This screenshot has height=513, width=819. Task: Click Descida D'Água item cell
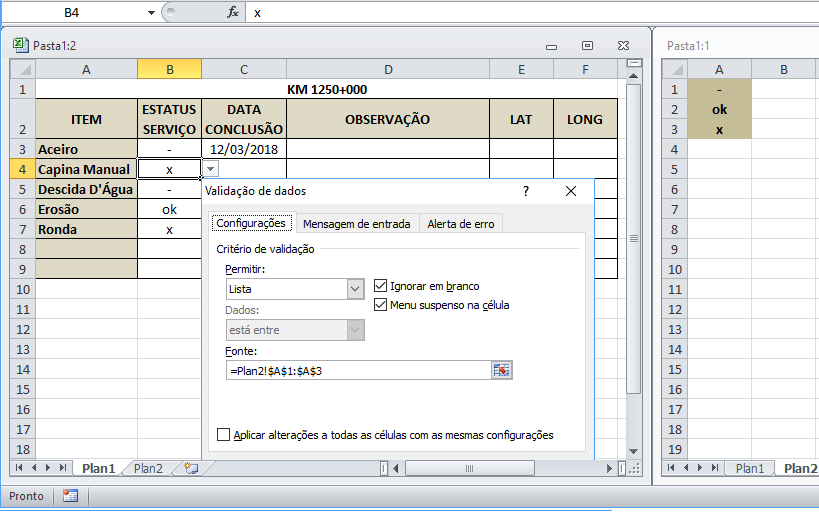click(86, 189)
